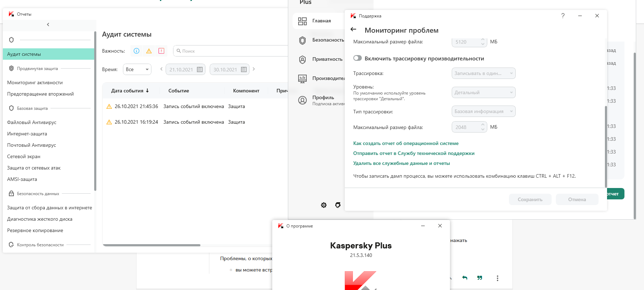Open Уровень dropdown showing Детальный
Screen dimensions: 644x290
[x=483, y=92]
